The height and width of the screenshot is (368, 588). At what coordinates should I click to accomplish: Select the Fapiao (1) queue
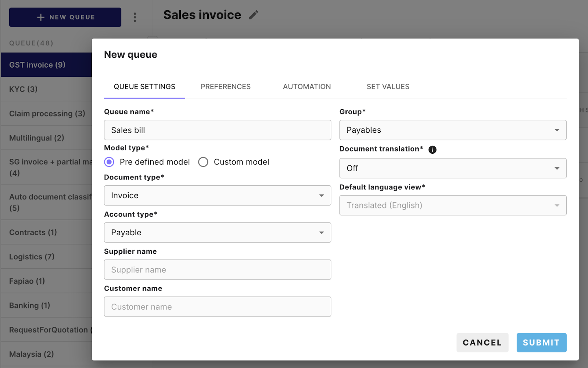click(47, 281)
